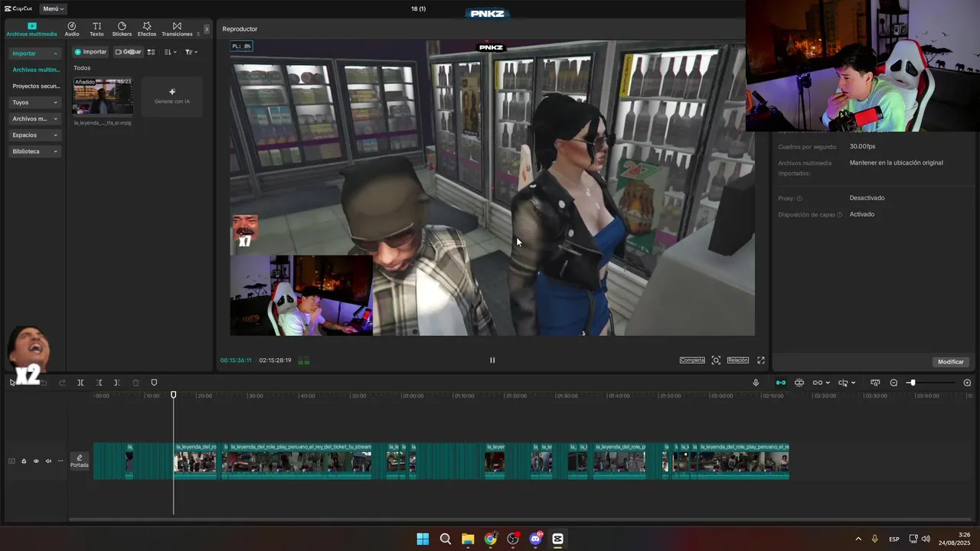Zoom in timeline with plus magnifier

coord(967,383)
